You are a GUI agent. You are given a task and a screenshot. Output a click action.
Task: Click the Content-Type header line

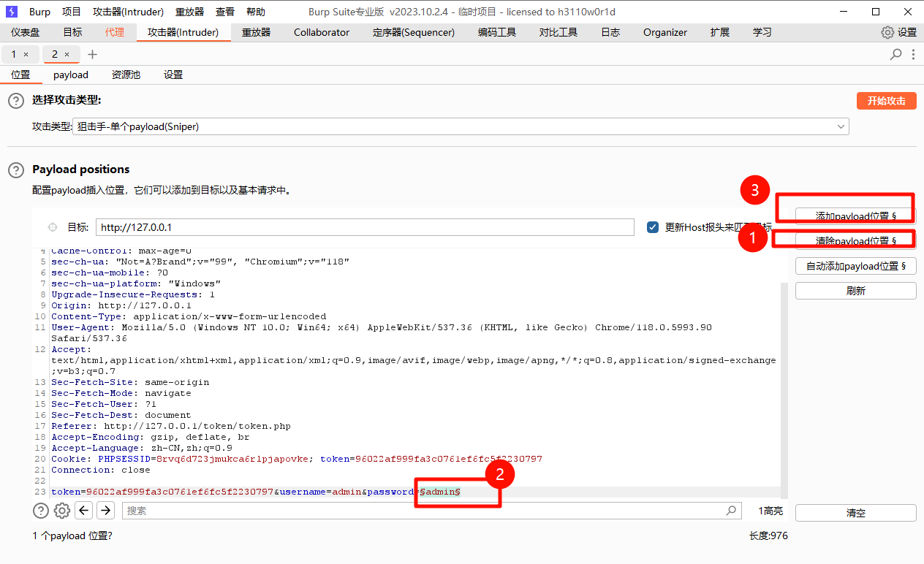189,316
